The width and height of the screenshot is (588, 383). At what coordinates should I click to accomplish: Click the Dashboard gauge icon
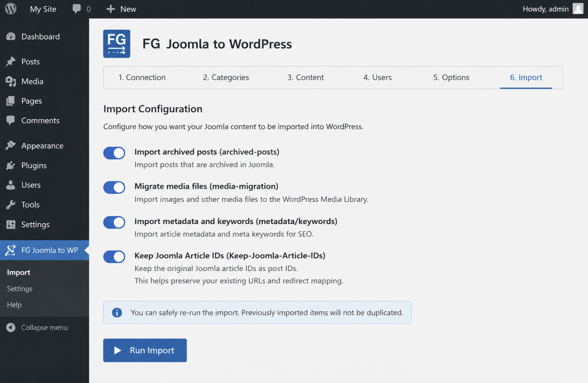pos(11,36)
